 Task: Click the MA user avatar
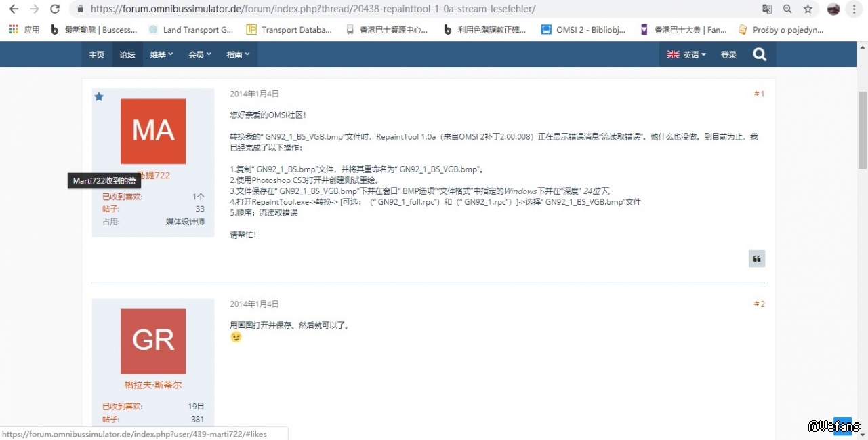click(x=153, y=132)
